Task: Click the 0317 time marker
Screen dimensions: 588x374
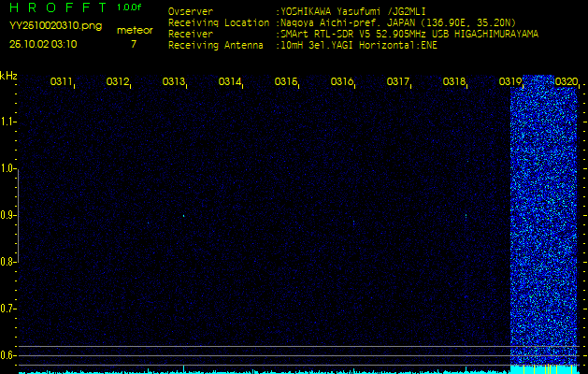Action: click(x=397, y=81)
